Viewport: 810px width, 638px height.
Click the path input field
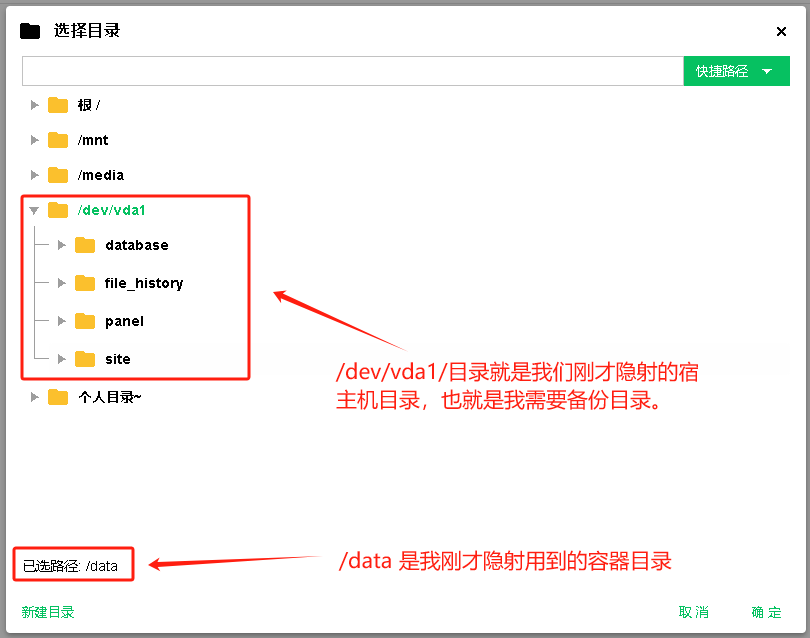pyautogui.click(x=352, y=71)
